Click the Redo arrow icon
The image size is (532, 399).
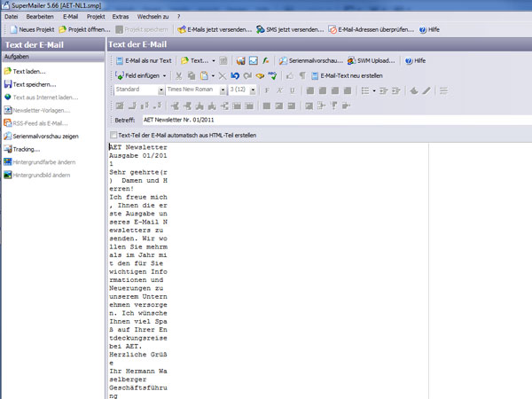(x=247, y=75)
